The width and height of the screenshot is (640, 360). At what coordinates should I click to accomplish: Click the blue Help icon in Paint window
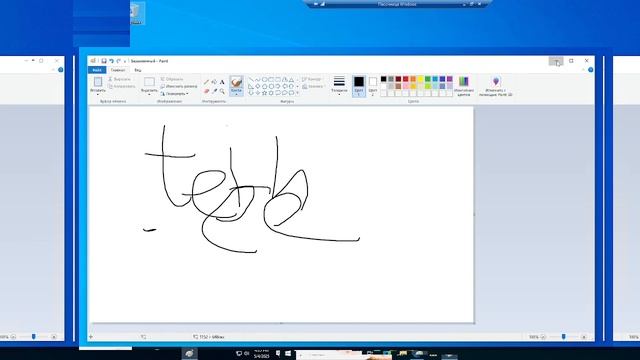[590, 70]
